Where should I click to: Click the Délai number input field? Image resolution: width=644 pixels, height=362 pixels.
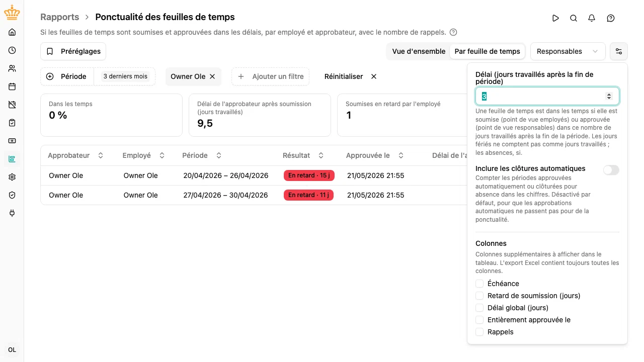(x=547, y=96)
